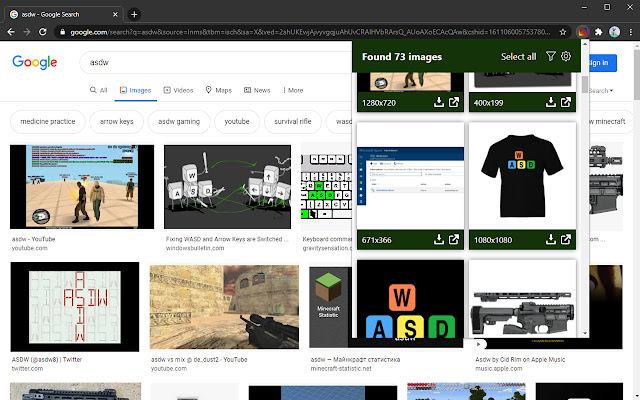The width and height of the screenshot is (640, 400).
Task: Go forward in browser history
Action: click(x=27, y=32)
